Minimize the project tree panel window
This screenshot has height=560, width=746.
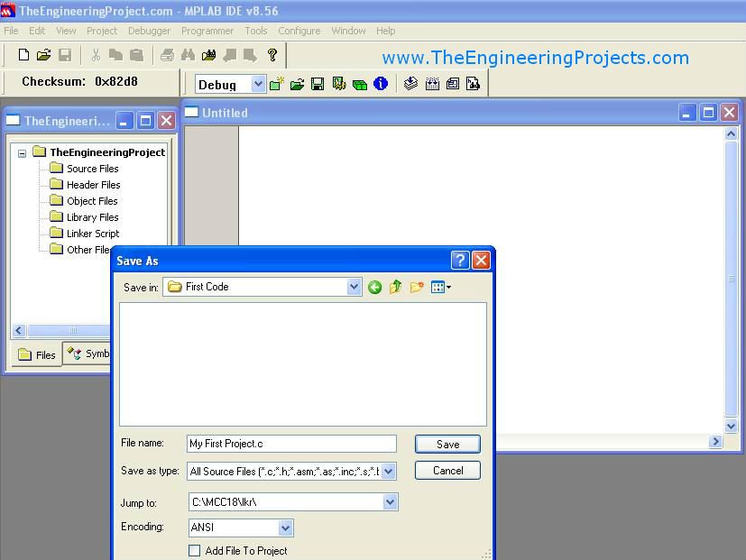pyautogui.click(x=124, y=121)
